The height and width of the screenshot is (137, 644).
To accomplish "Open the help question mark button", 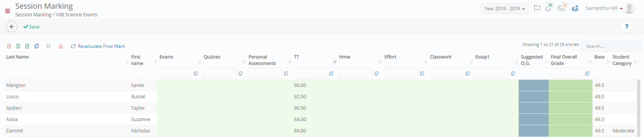I will pos(627,27).
